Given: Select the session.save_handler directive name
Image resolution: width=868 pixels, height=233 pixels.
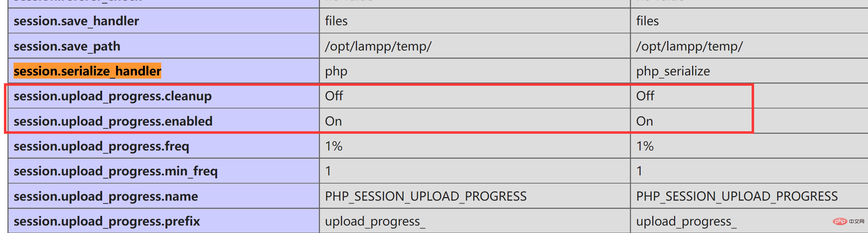Looking at the screenshot, I should coord(76,21).
